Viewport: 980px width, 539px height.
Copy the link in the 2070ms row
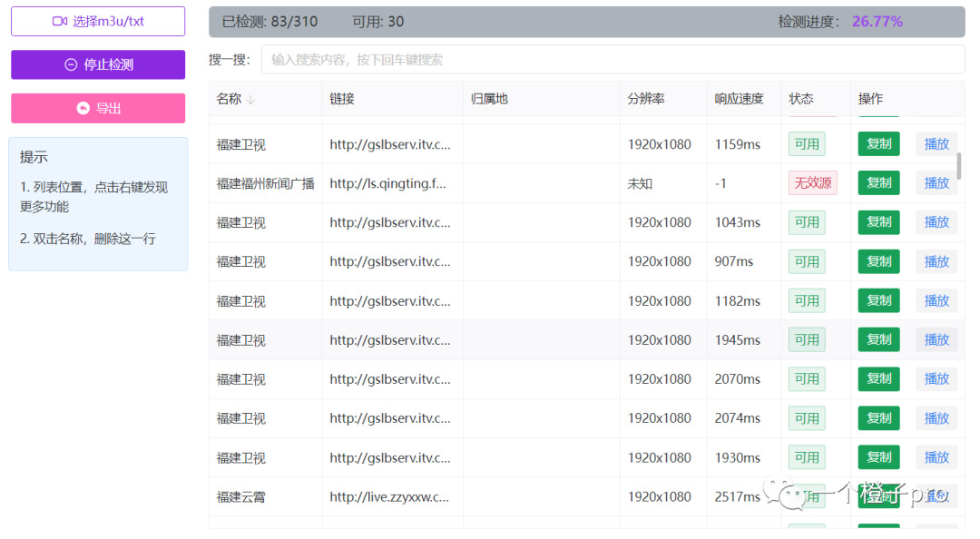click(878, 379)
